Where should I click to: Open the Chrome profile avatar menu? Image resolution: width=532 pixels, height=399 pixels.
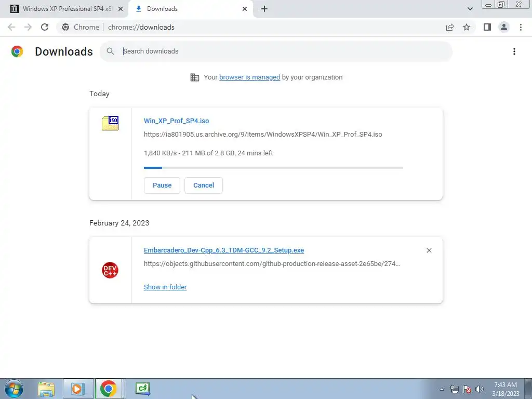click(x=504, y=27)
